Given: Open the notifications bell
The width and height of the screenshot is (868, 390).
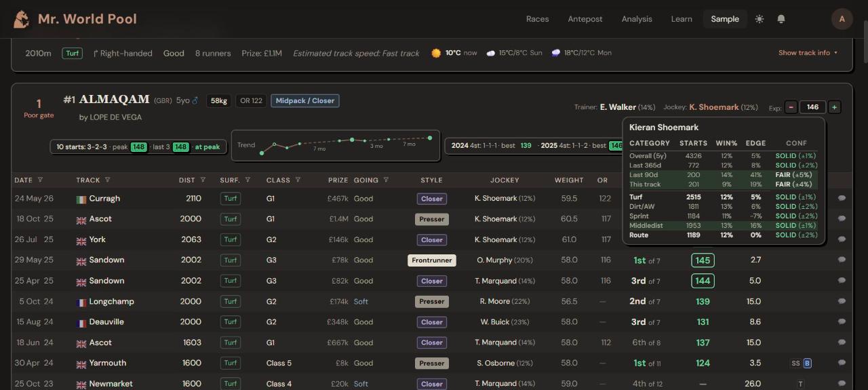Looking at the screenshot, I should click(x=781, y=19).
